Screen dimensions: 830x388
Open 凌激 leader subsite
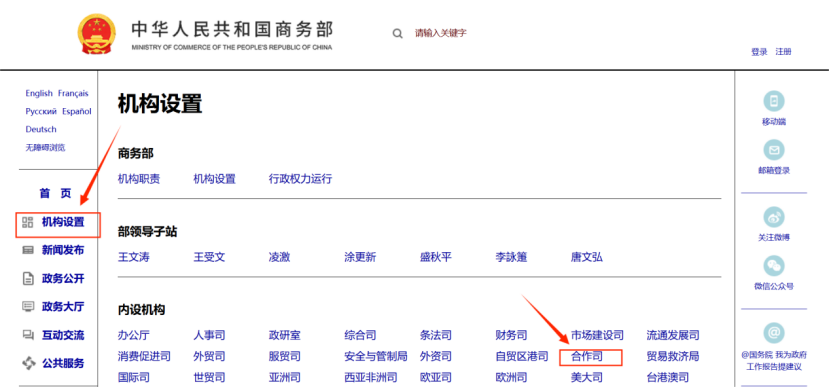pyautogui.click(x=279, y=257)
